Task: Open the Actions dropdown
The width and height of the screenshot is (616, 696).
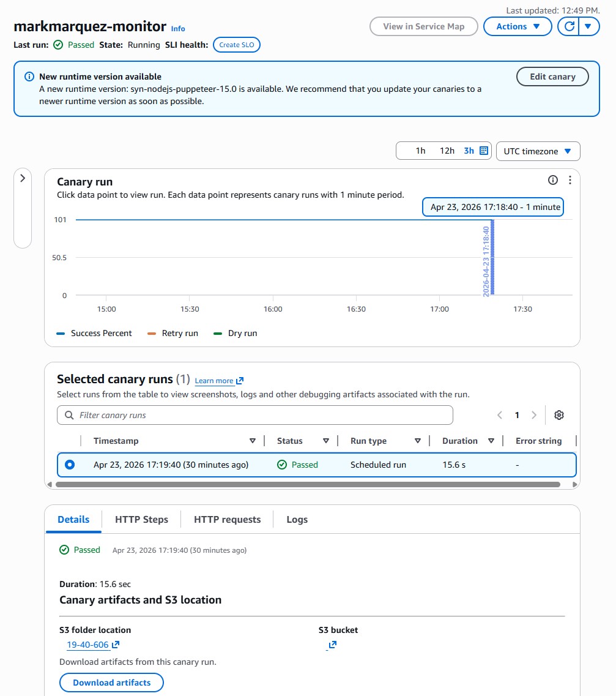Action: click(x=518, y=26)
